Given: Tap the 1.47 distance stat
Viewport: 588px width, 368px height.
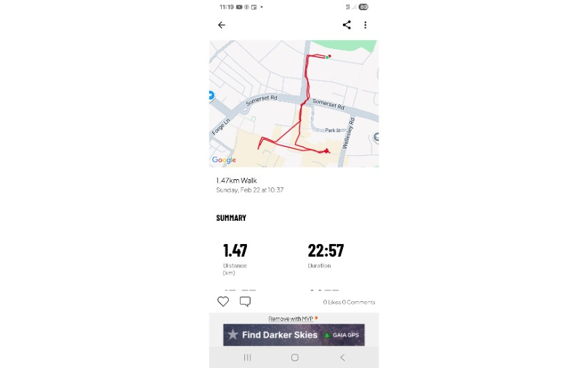Looking at the screenshot, I should pos(235,251).
